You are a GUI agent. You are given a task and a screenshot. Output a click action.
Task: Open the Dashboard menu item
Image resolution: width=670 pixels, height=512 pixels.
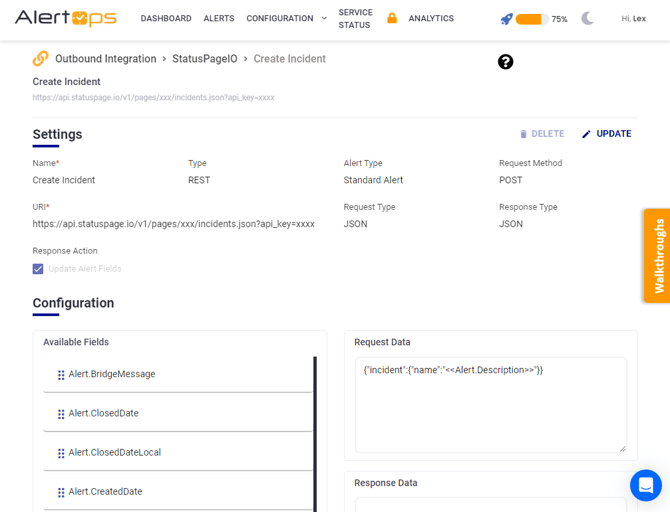[166, 18]
